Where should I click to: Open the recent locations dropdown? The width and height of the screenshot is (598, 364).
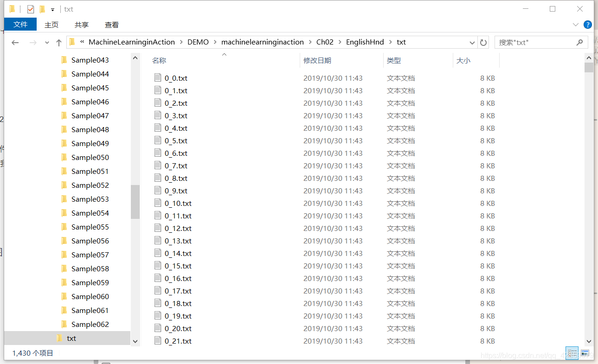[x=47, y=43]
